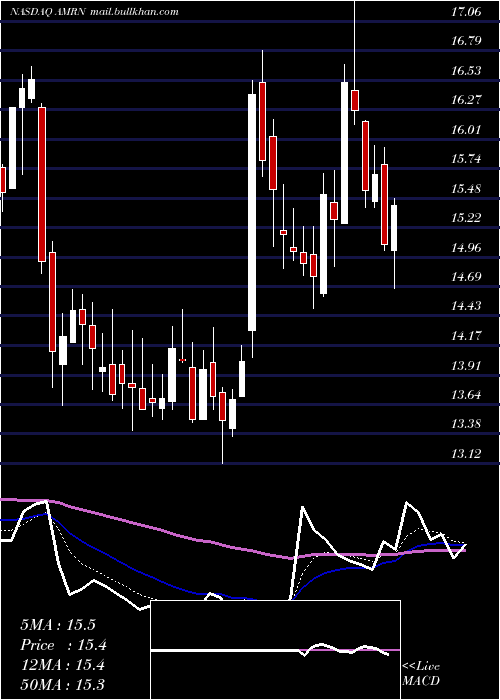Click the 14.17 price axis label
The height and width of the screenshot is (700, 500).
[466, 336]
